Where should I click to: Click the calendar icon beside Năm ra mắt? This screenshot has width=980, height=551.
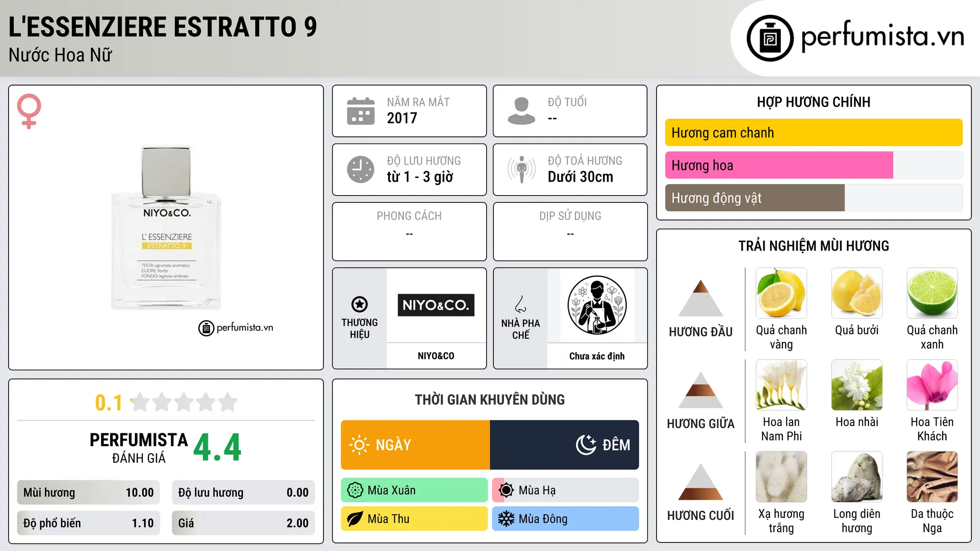(x=361, y=111)
